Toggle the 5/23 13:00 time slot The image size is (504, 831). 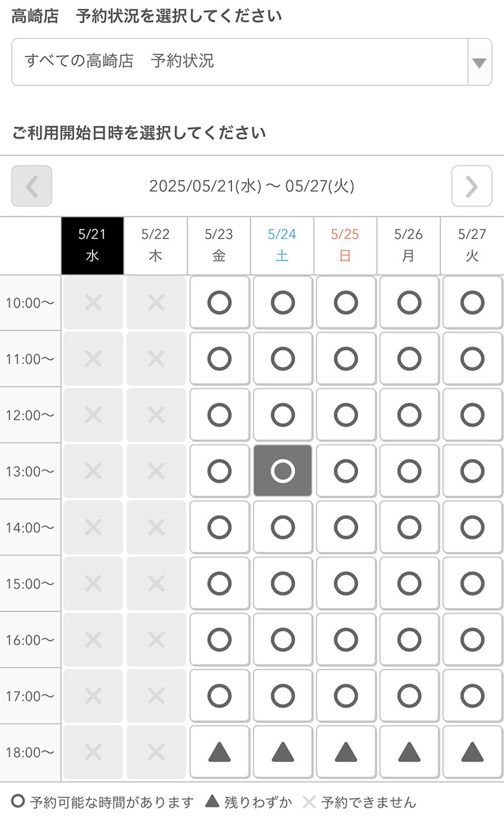(x=219, y=471)
